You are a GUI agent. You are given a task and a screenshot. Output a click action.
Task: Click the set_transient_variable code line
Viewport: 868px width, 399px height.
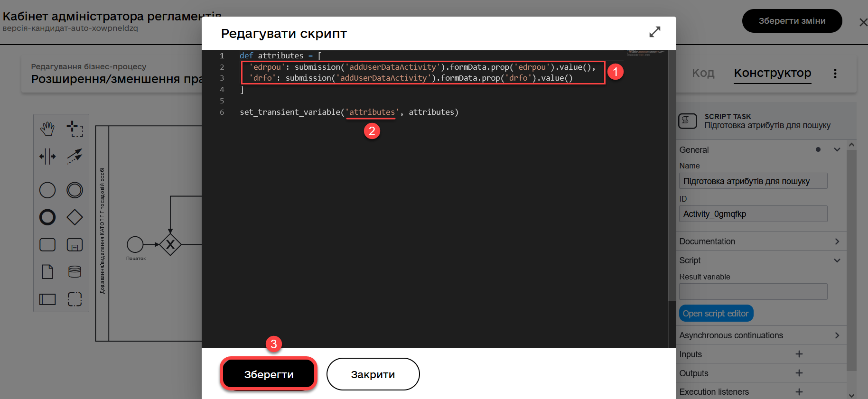pyautogui.click(x=349, y=112)
